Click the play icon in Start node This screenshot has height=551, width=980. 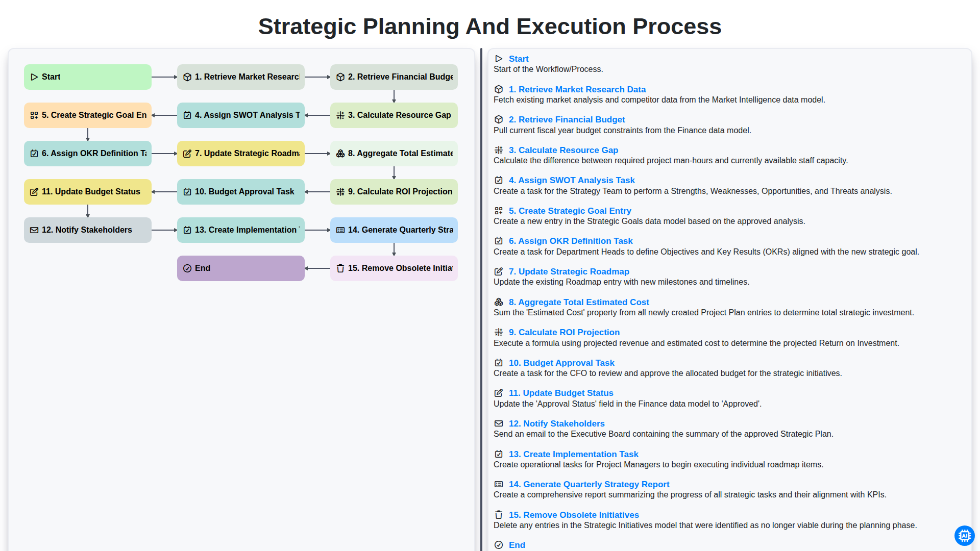click(34, 77)
